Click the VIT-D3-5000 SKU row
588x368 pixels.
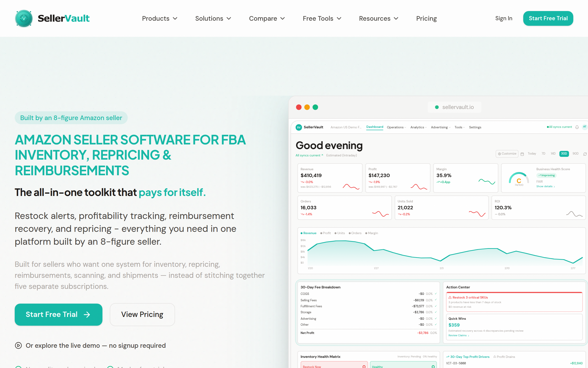click(514, 363)
